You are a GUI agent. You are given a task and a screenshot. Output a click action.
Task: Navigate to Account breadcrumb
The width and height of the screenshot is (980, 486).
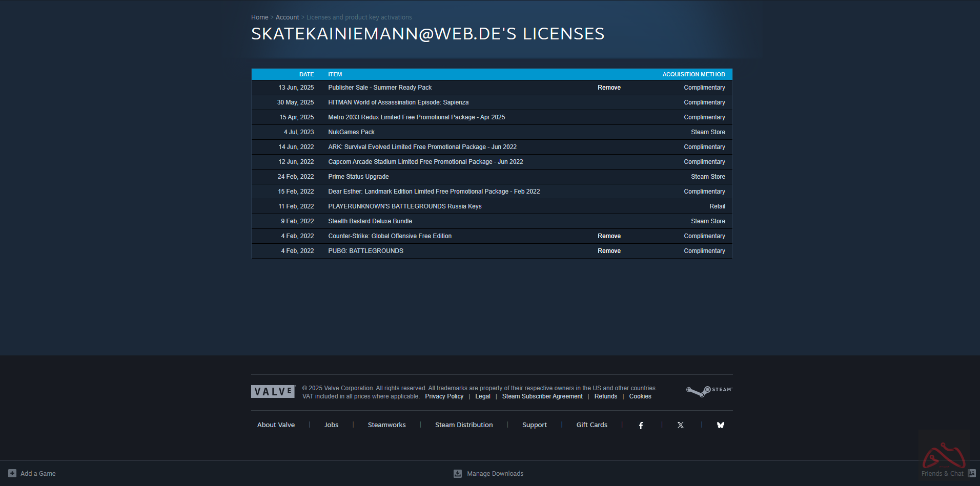287,17
